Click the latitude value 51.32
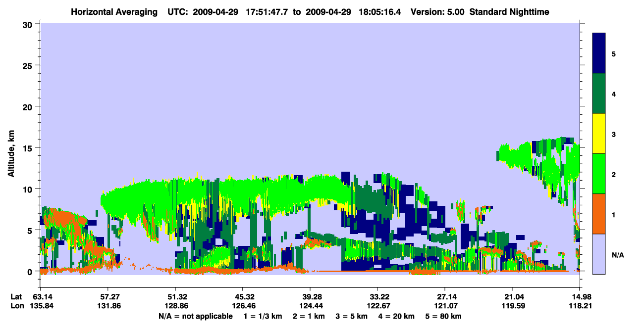Viewport: 644px width, 330px height. point(175,297)
